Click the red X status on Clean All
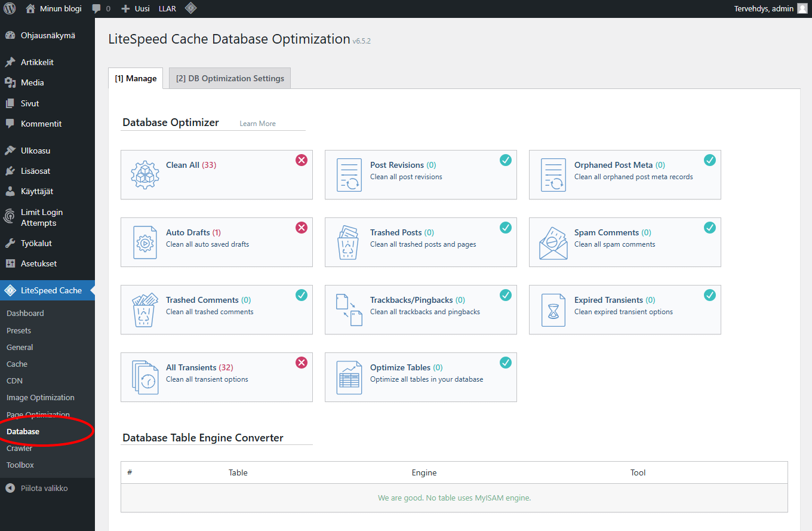Image resolution: width=812 pixels, height=531 pixels. click(302, 160)
